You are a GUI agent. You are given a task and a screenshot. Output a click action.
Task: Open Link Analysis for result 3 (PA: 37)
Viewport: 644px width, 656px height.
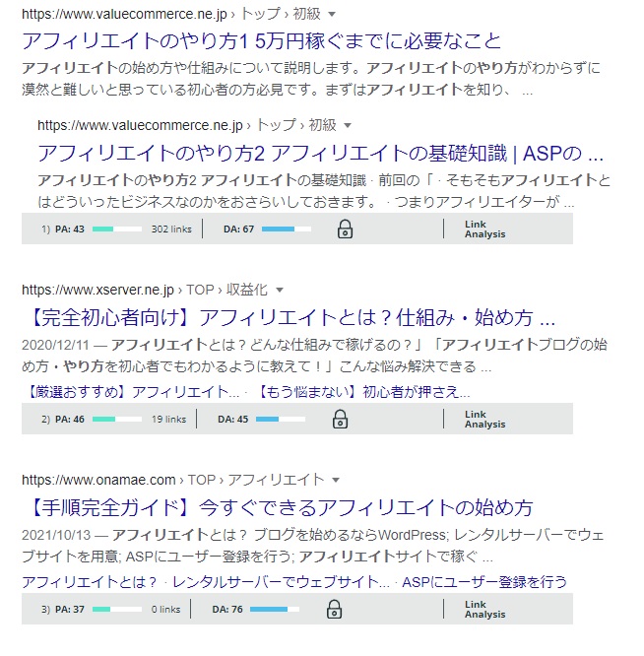485,609
